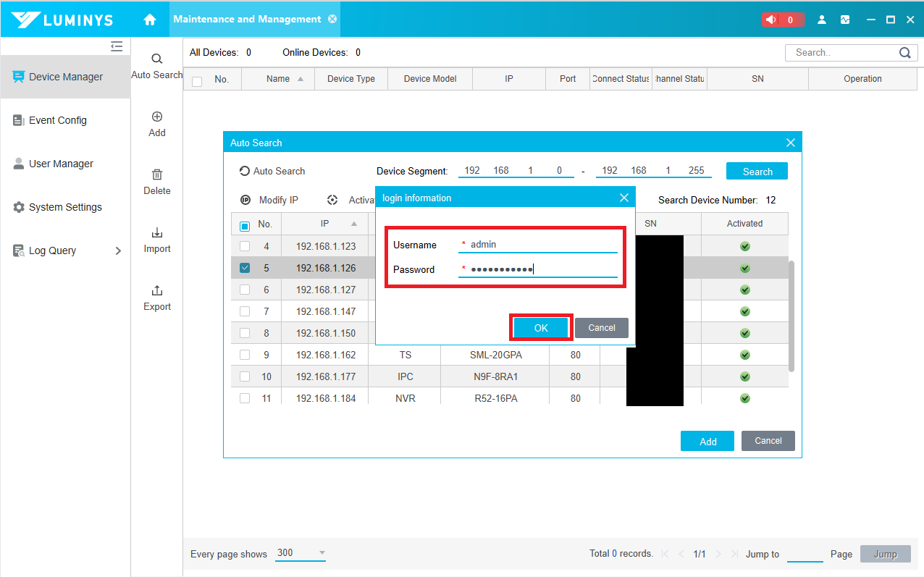Click the user account icon
This screenshot has height=577, width=924.
822,20
